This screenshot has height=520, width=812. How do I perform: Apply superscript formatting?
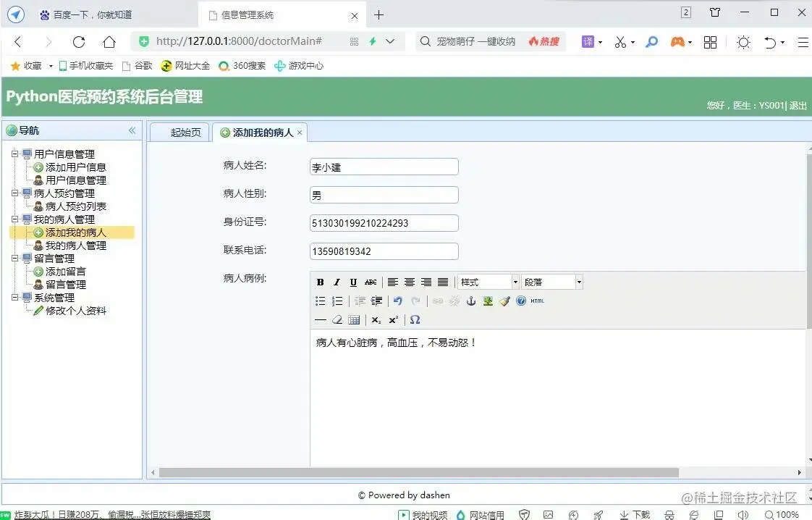393,320
